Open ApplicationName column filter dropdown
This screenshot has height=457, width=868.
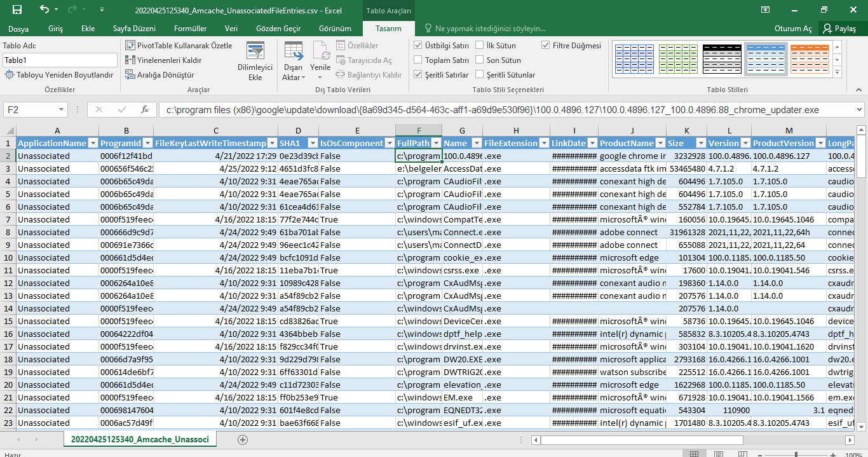(92, 144)
